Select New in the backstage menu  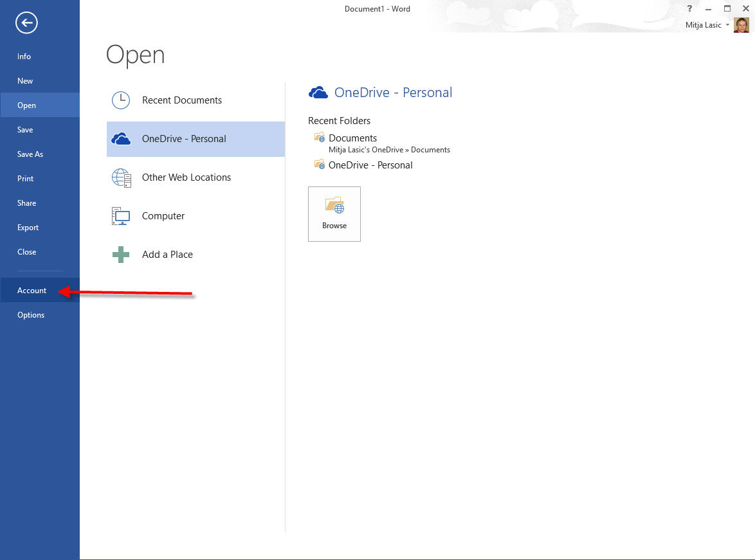click(25, 81)
